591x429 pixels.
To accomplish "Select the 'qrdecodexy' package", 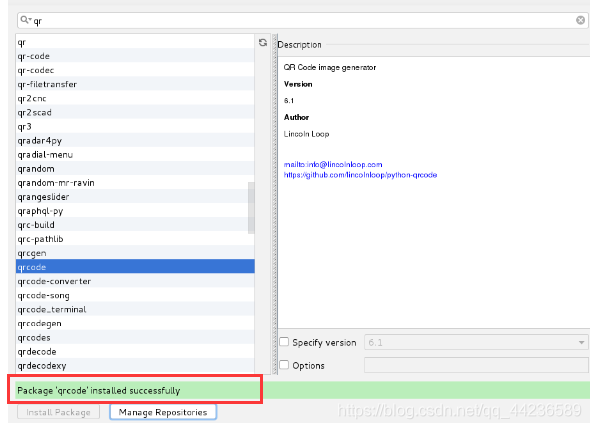I will click(x=135, y=366).
